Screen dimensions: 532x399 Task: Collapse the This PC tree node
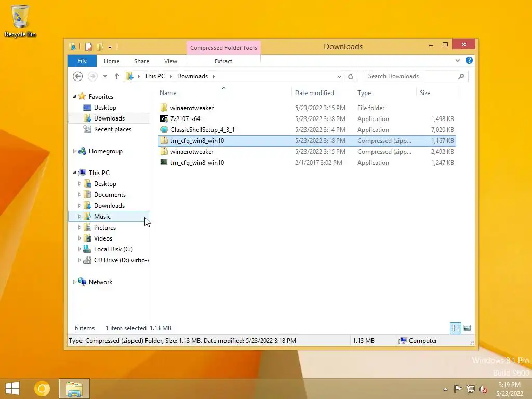point(74,172)
